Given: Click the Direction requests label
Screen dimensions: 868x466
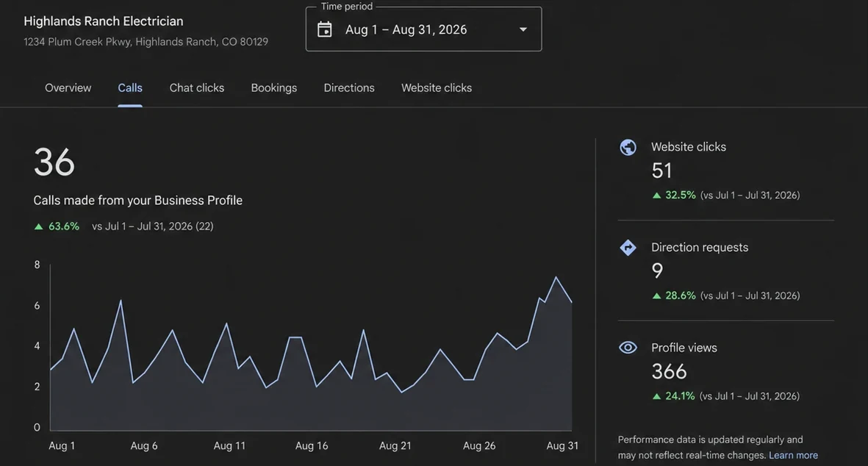Looking at the screenshot, I should [x=700, y=248].
